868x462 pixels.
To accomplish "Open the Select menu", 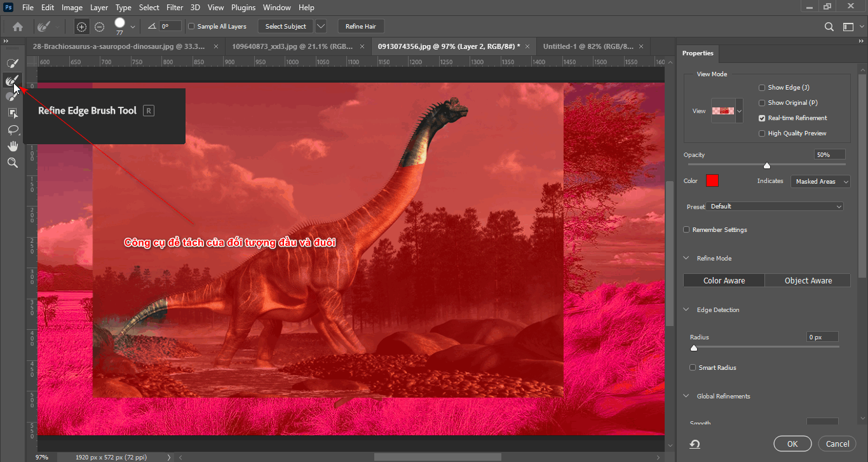I will (x=149, y=7).
